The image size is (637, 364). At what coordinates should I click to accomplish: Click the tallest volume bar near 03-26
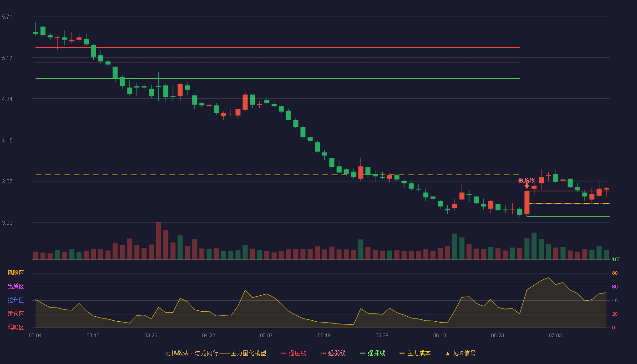(158, 241)
